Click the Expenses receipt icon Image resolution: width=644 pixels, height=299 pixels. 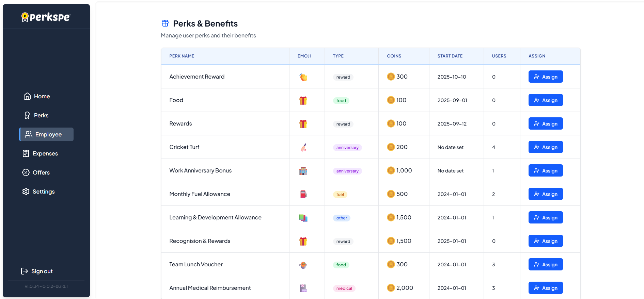[26, 153]
